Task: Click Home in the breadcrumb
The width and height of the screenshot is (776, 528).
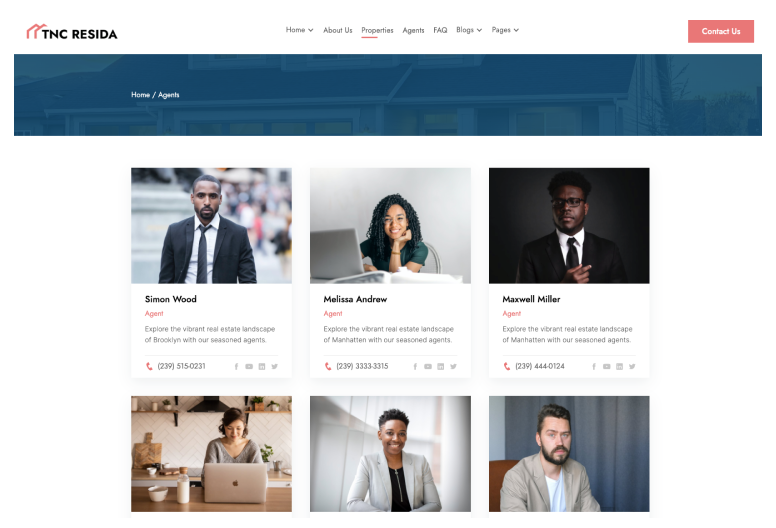Action: pos(140,95)
